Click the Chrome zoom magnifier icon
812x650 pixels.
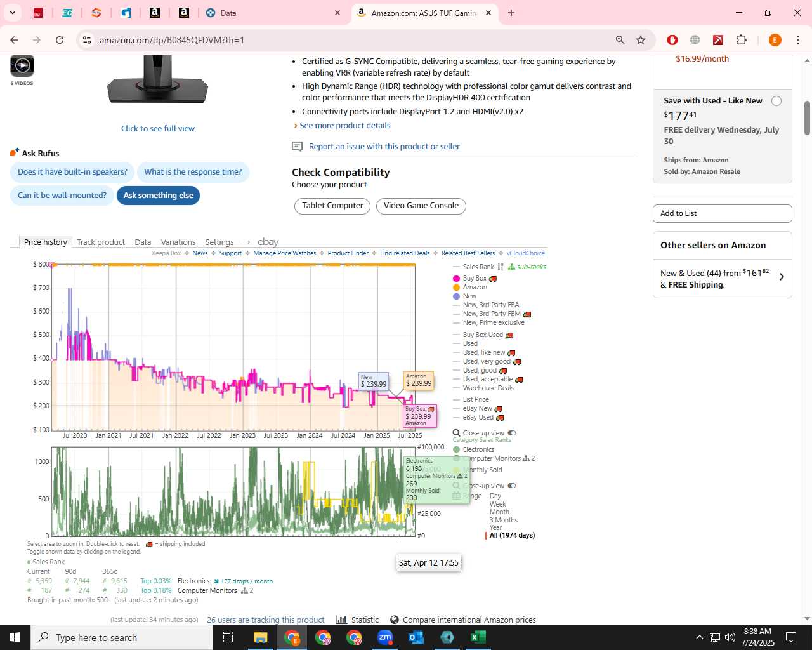coord(620,40)
